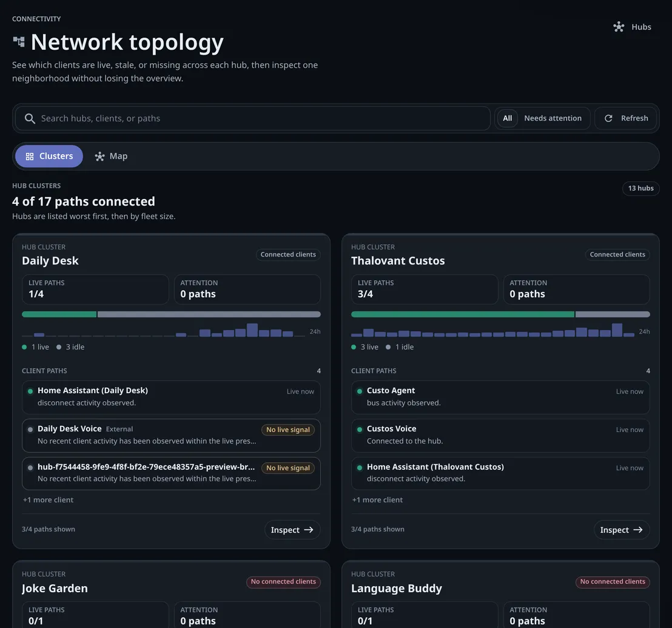The height and width of the screenshot is (628, 672).
Task: Click the Thalovant Custos LIVE PATHS 3/4 stat
Action: click(425, 289)
